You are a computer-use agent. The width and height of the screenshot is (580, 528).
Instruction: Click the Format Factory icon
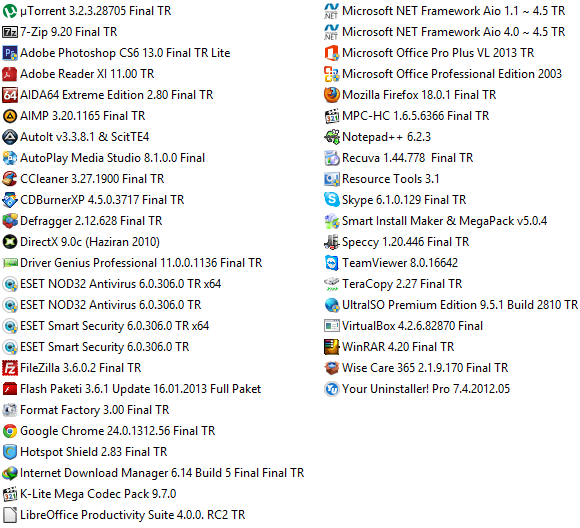coord(10,410)
